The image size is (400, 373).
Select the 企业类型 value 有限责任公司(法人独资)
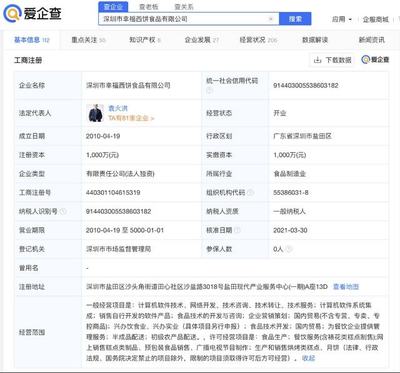[120, 174]
